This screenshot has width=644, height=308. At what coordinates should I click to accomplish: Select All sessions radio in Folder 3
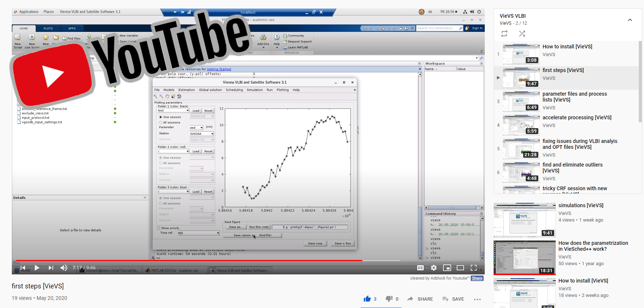pyautogui.click(x=161, y=203)
